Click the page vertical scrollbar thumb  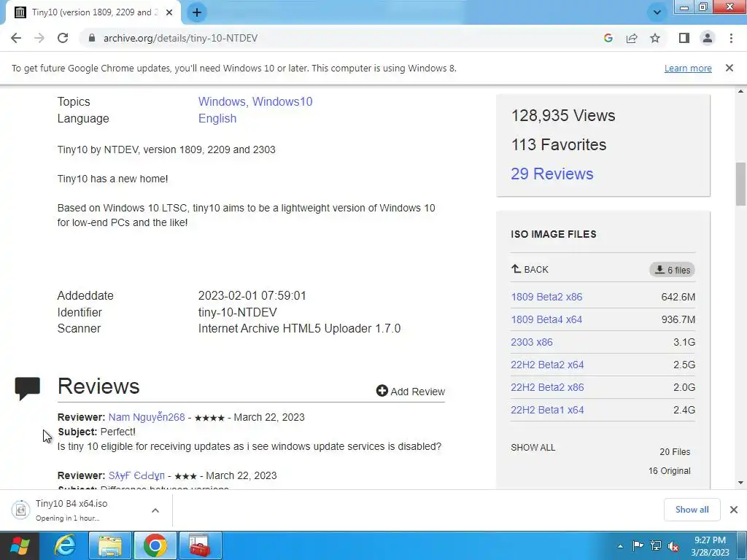tap(740, 184)
